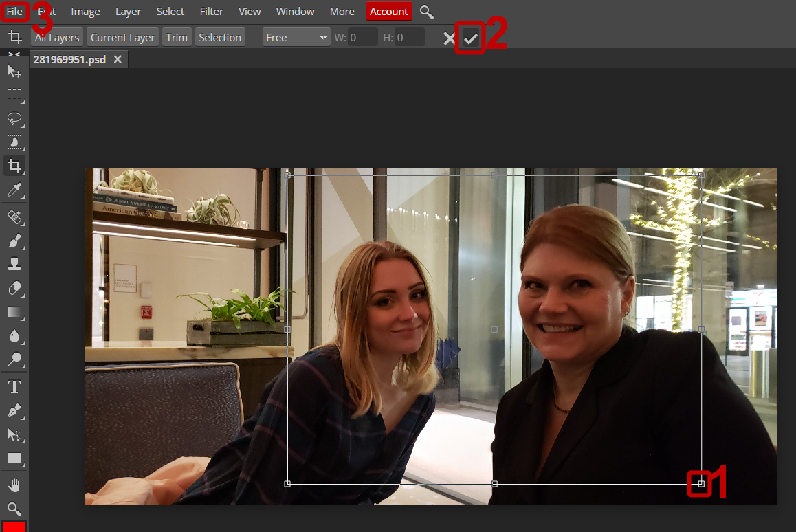Select the Brush tool

(14, 239)
